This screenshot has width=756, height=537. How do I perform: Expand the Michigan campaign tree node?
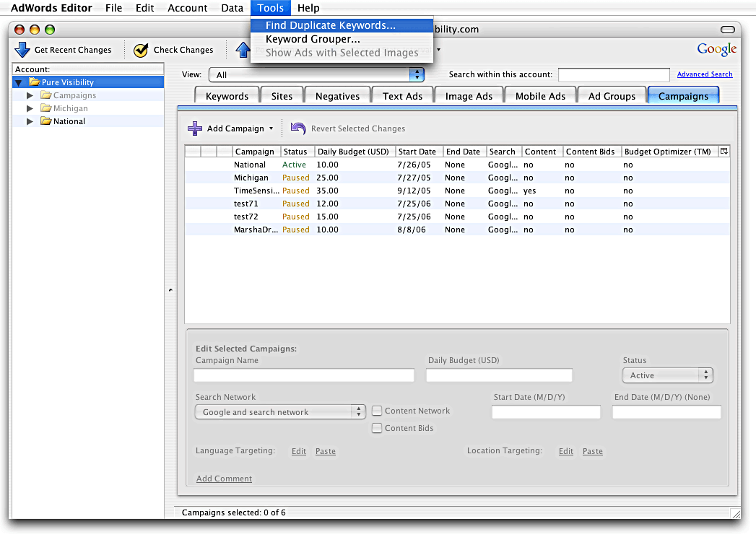pos(30,108)
